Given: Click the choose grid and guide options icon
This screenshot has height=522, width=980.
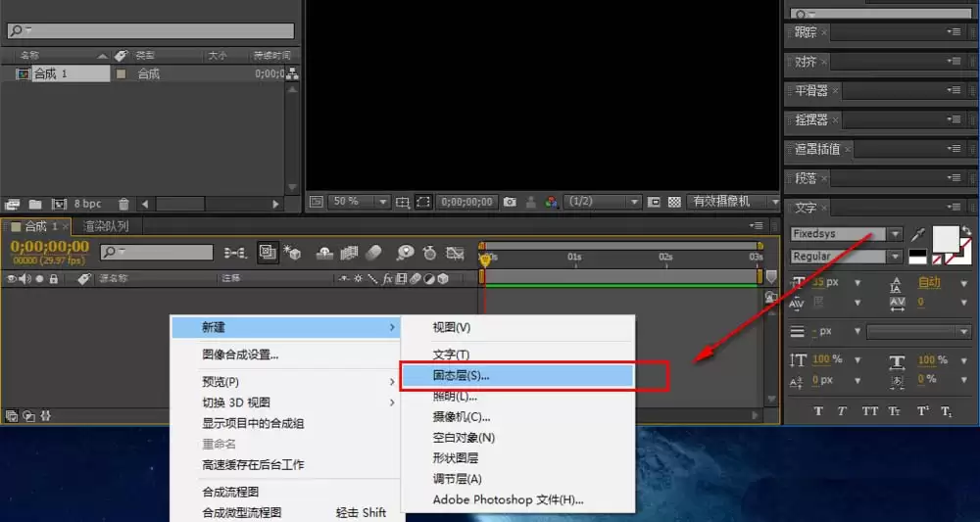Looking at the screenshot, I should pyautogui.click(x=403, y=202).
